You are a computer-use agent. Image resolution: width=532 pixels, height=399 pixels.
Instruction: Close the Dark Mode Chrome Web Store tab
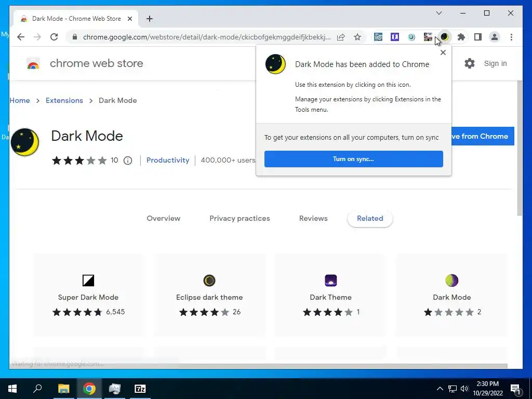coord(129,19)
